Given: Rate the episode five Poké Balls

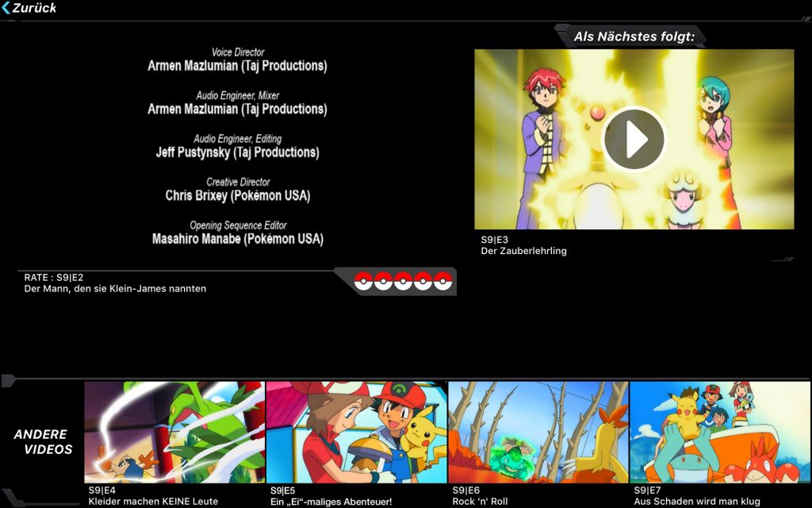Looking at the screenshot, I should 442,281.
